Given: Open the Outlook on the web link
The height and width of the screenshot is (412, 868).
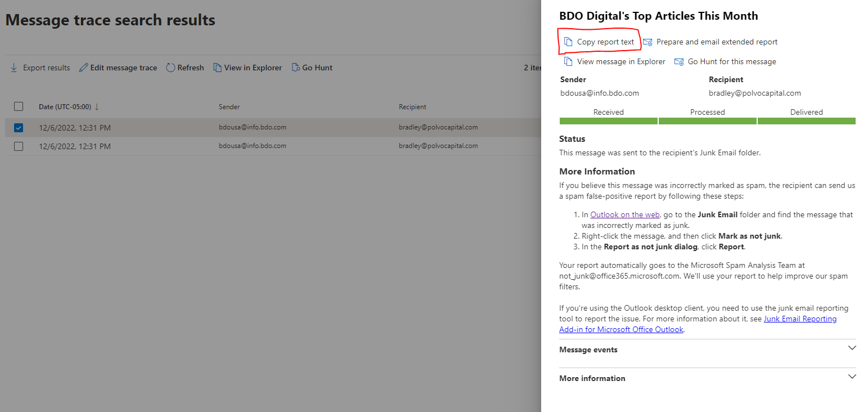Looking at the screenshot, I should [x=624, y=214].
